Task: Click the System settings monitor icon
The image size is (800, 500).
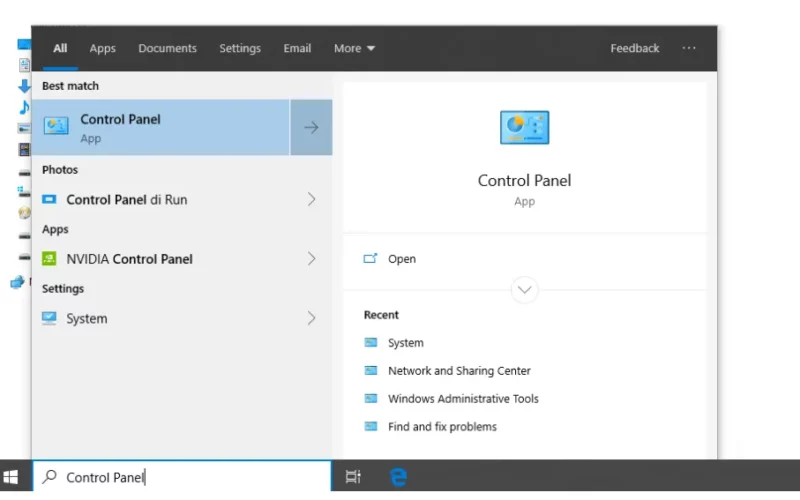Action: tap(49, 318)
